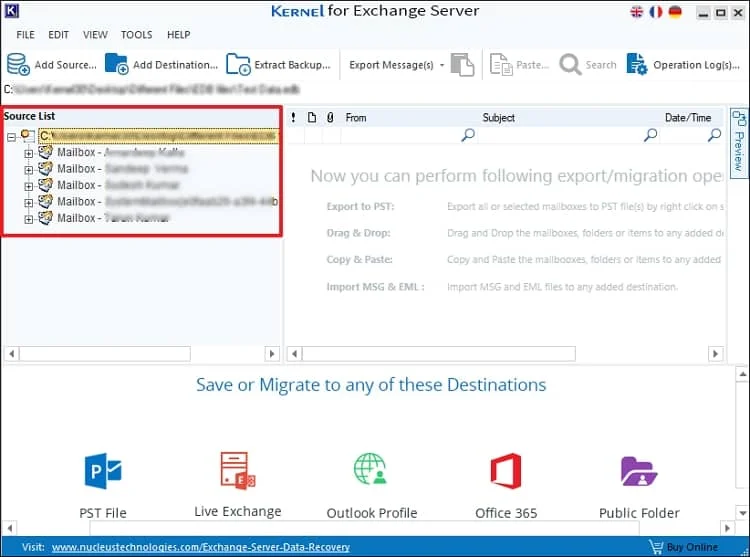This screenshot has width=750, height=557.
Task: Click the Kernel app logo icon
Action: [11, 10]
